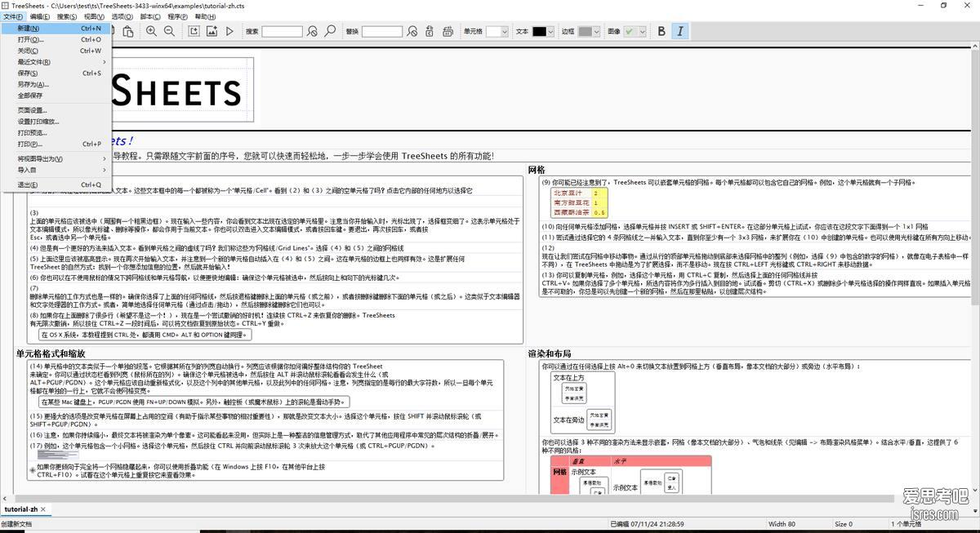This screenshot has width=980, height=533.
Task: Click the clear search icon beside 搜索 field
Action: point(312,31)
